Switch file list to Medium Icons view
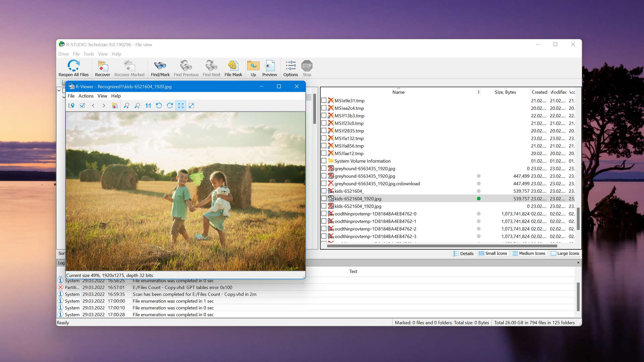 [529, 253]
